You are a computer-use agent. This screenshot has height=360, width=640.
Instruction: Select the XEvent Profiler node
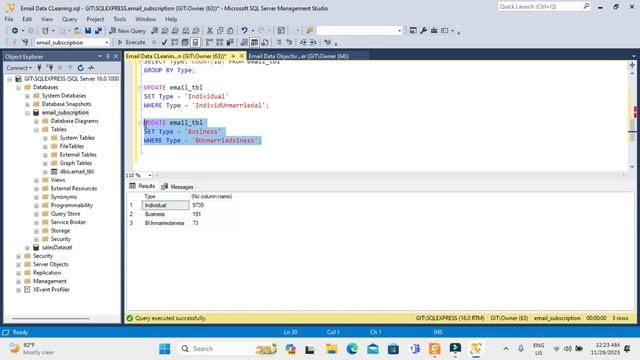coord(51,290)
